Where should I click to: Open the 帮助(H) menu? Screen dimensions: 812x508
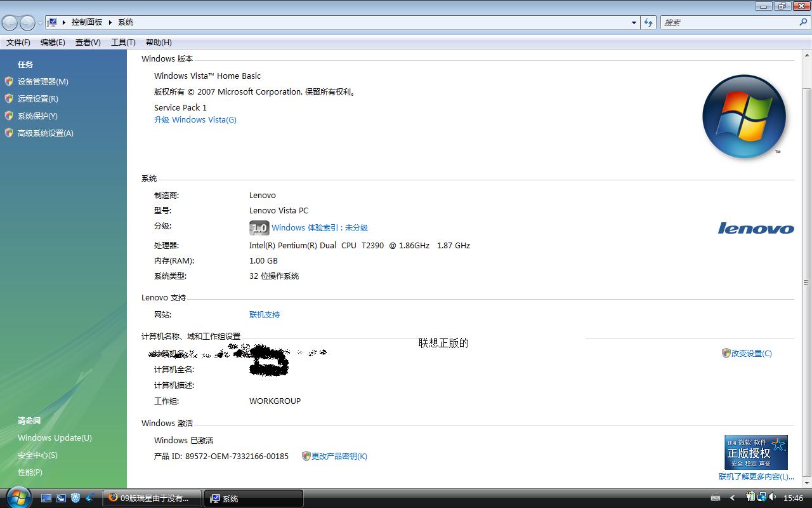point(159,43)
